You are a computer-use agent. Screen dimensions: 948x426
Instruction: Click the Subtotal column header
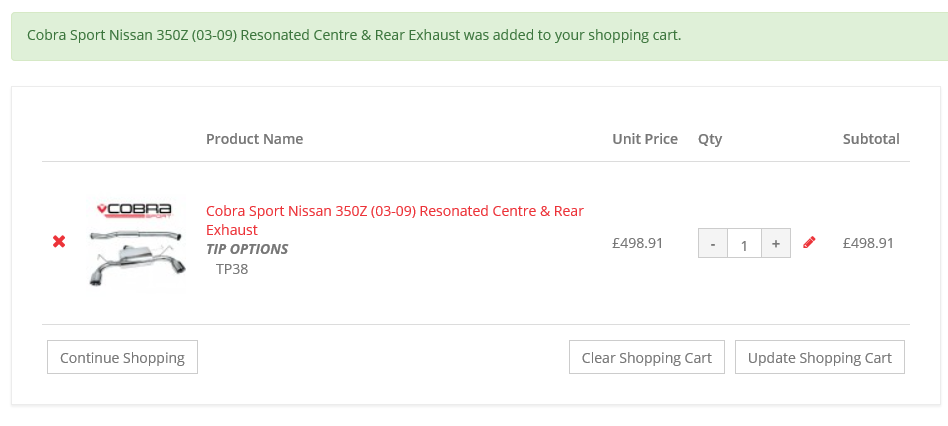coord(870,139)
